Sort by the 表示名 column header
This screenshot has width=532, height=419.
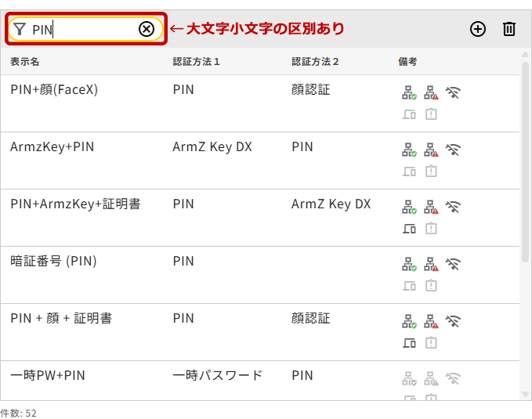click(x=25, y=61)
